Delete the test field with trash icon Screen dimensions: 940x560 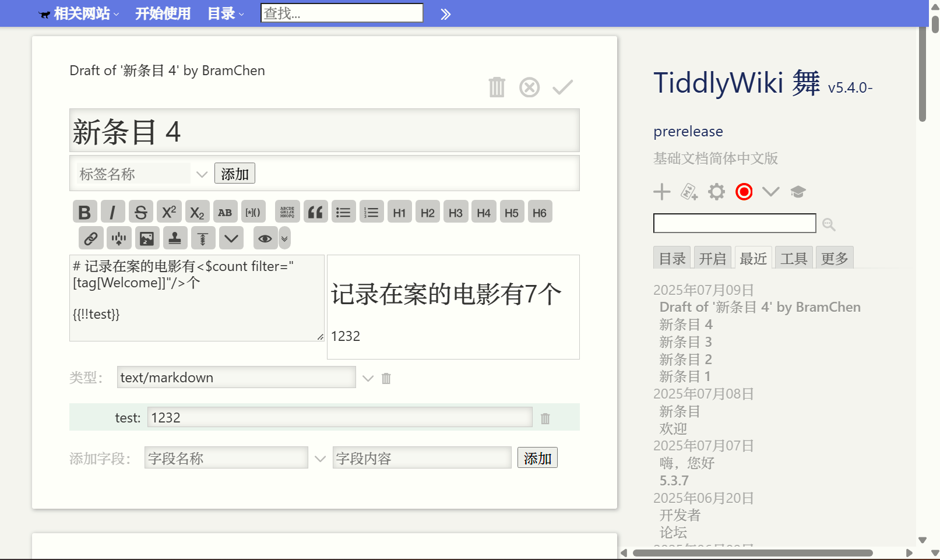(x=545, y=418)
